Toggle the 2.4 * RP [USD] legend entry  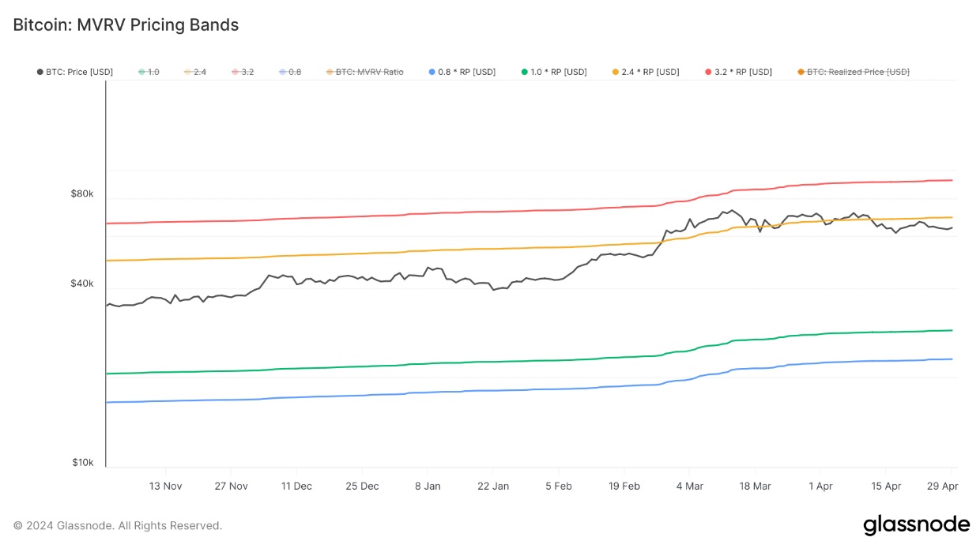(x=650, y=72)
